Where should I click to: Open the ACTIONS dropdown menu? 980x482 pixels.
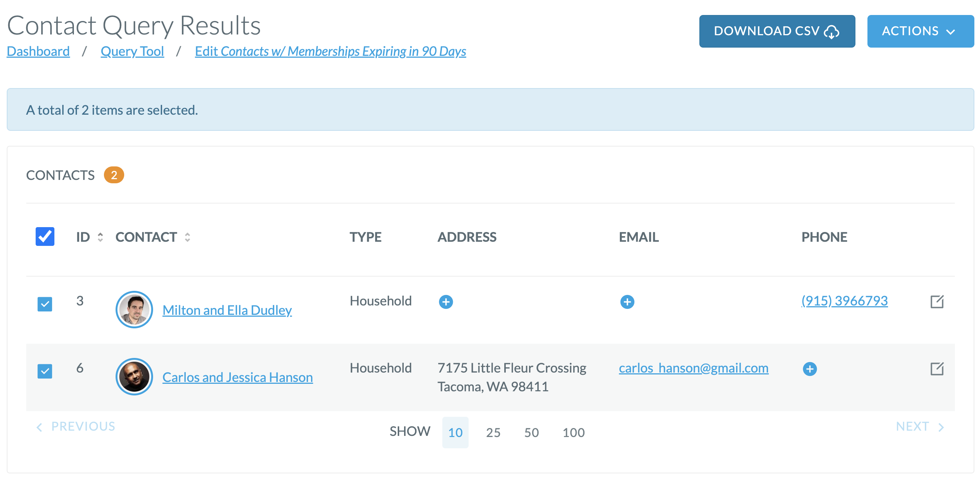920,31
